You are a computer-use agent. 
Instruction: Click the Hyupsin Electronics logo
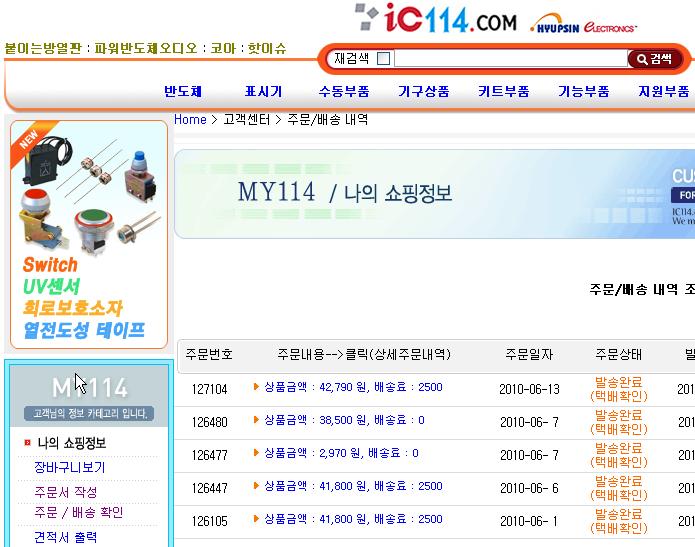click(583, 24)
